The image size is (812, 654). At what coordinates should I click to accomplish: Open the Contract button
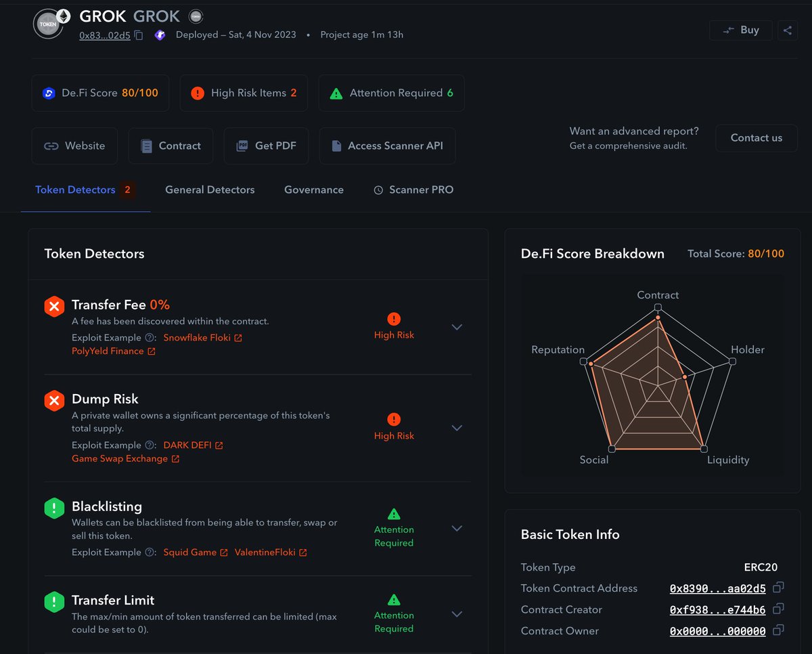point(171,146)
